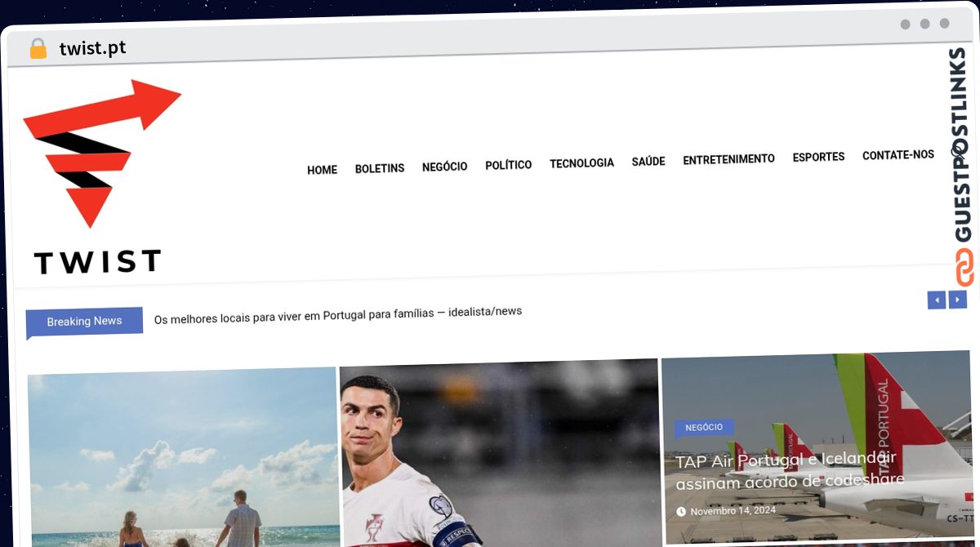Click the Breaking News label
Screen dimensions: 980x547
coord(84,322)
